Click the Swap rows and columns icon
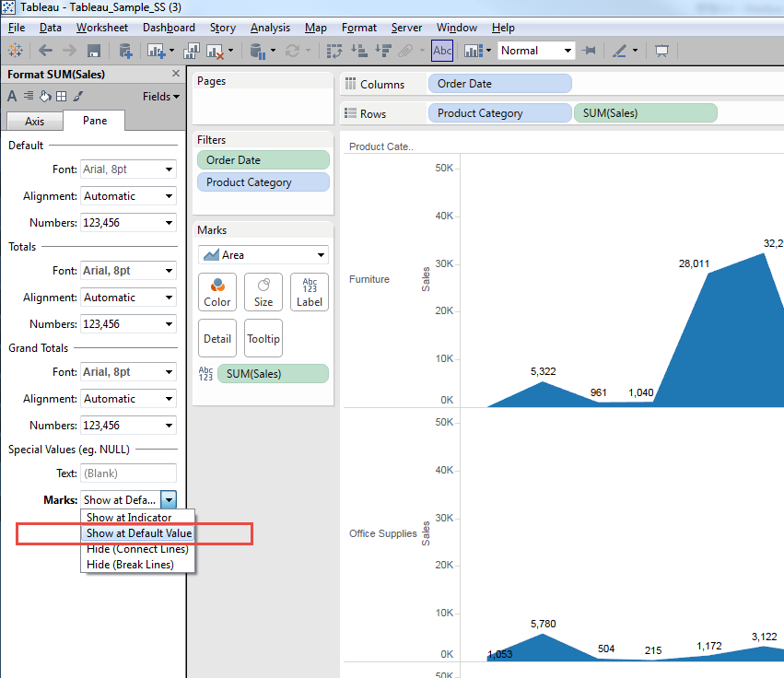The image size is (784, 678). [x=334, y=51]
